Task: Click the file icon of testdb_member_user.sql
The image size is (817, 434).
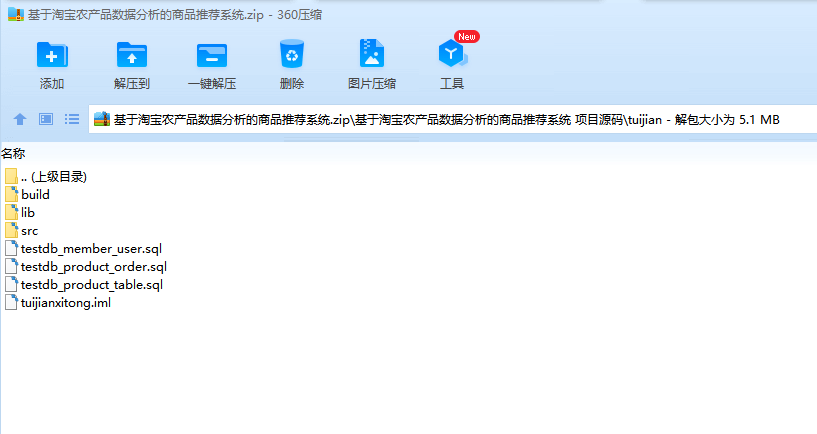Action: pyautogui.click(x=11, y=249)
